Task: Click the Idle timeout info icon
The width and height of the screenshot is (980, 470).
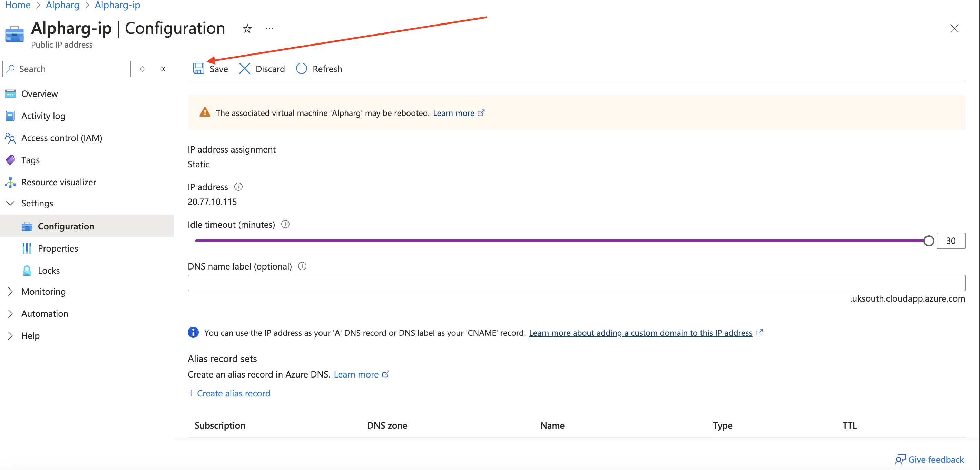Action: point(285,224)
